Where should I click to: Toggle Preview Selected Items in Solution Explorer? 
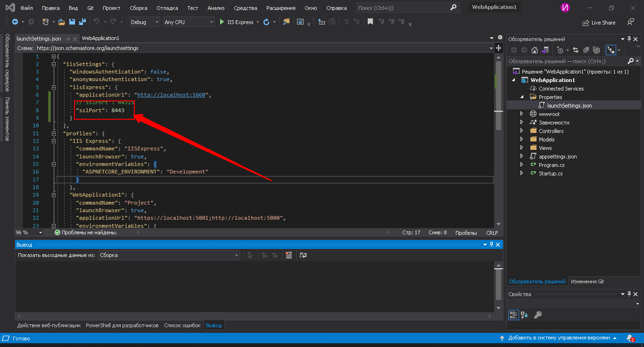[x=611, y=50]
